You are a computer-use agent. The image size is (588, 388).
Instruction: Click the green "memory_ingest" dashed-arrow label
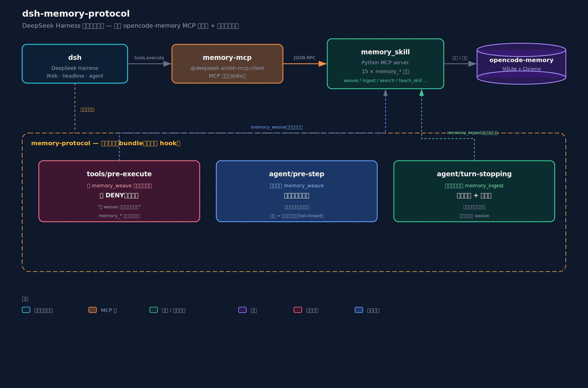tap(473, 133)
